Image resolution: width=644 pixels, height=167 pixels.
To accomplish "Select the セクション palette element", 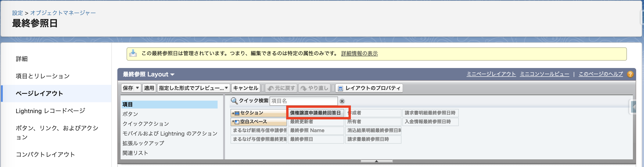I will click(x=258, y=113).
